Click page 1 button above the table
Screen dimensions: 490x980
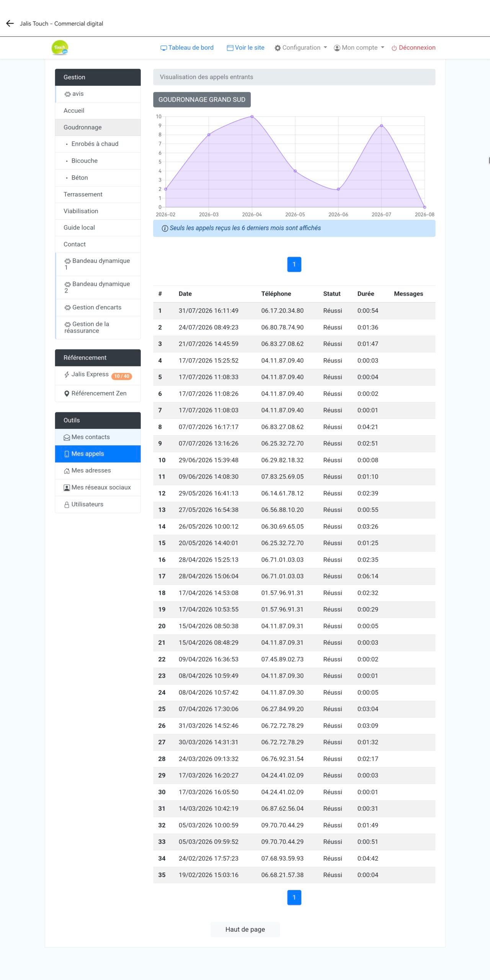point(294,264)
